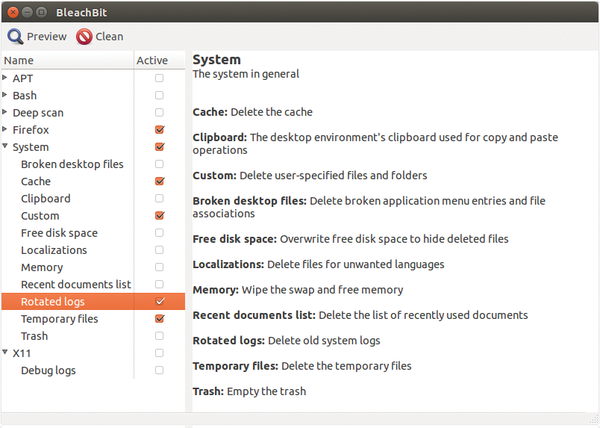The image size is (600, 428).
Task: Select the Deep scan row
Action: pos(93,112)
